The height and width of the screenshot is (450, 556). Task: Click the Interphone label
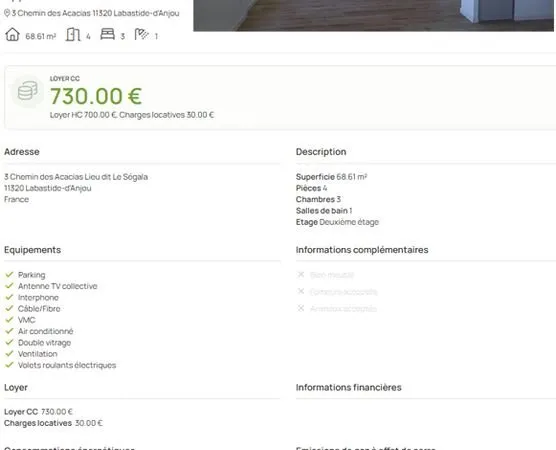[38, 298]
